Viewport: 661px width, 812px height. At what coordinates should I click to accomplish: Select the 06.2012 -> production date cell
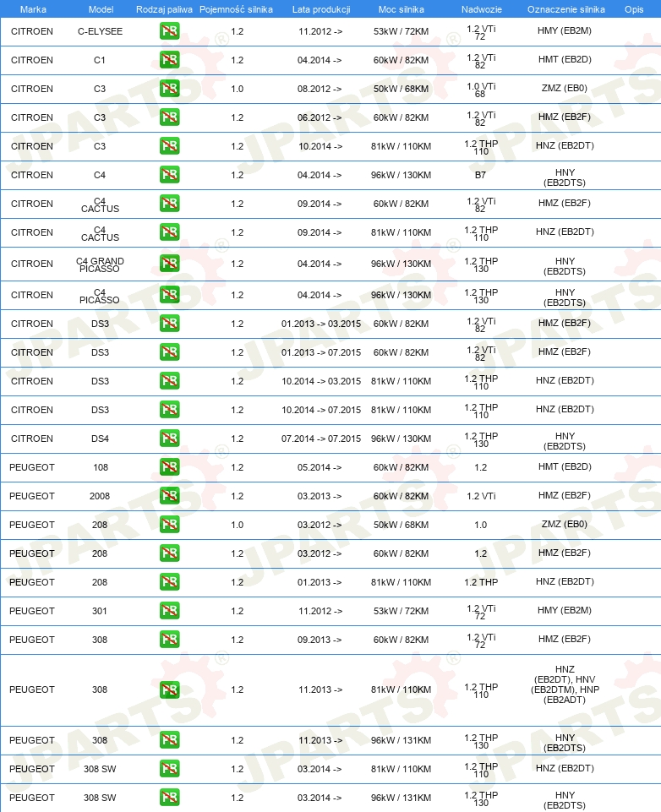click(x=320, y=117)
